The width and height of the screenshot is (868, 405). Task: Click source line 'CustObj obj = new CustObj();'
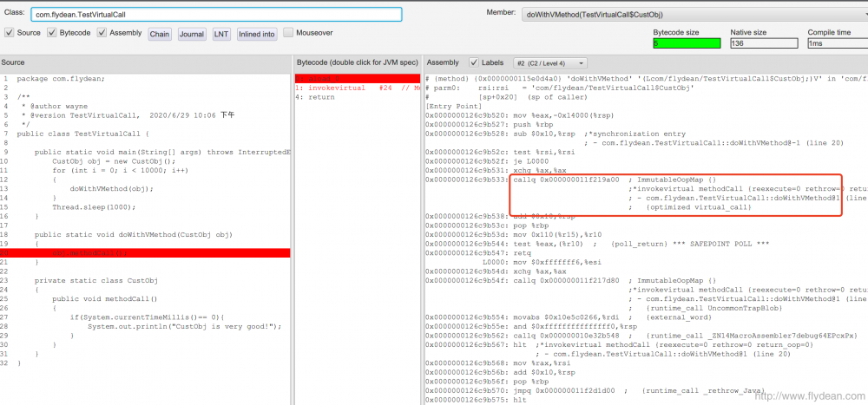click(x=114, y=161)
